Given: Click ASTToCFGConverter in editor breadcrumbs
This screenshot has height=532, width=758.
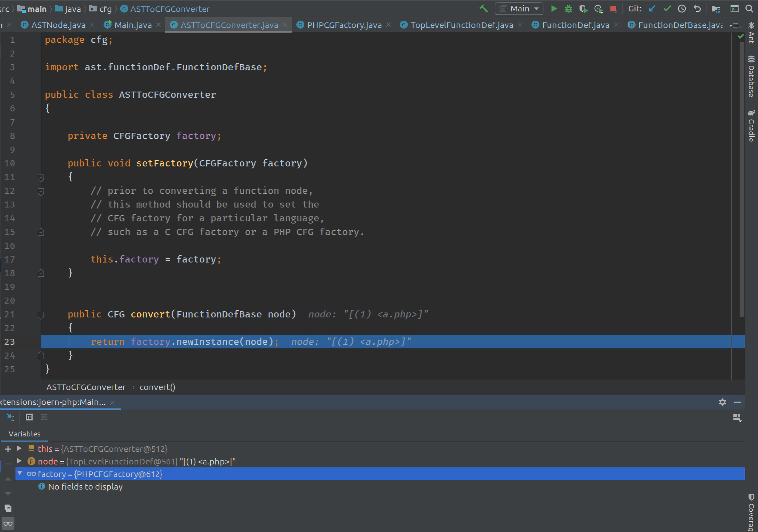Looking at the screenshot, I should [86, 387].
